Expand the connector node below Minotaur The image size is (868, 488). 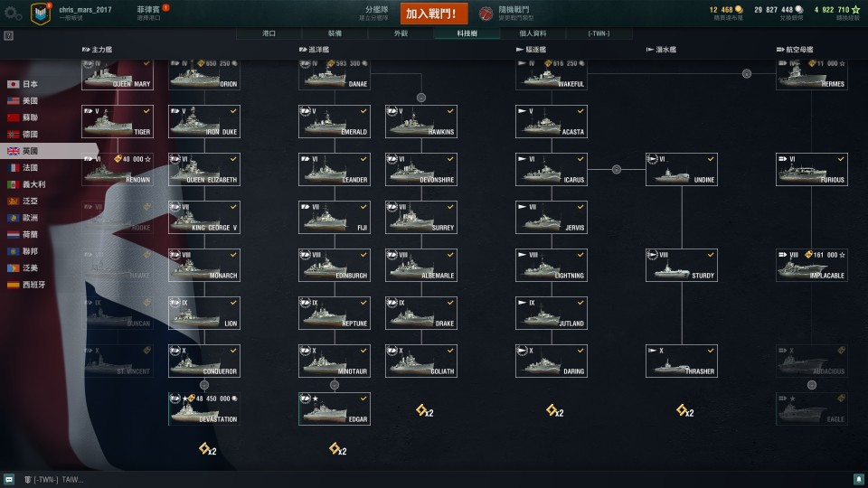[x=335, y=385]
